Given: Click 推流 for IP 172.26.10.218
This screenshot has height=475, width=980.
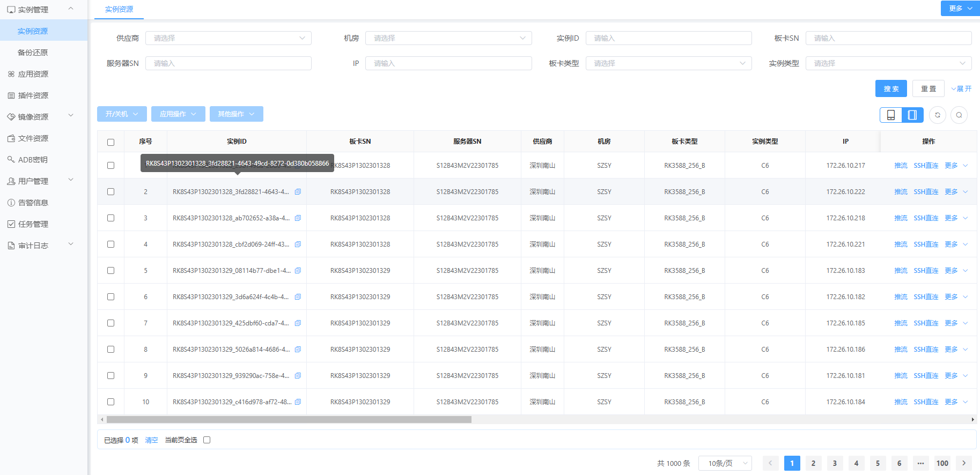Looking at the screenshot, I should 901,218.
